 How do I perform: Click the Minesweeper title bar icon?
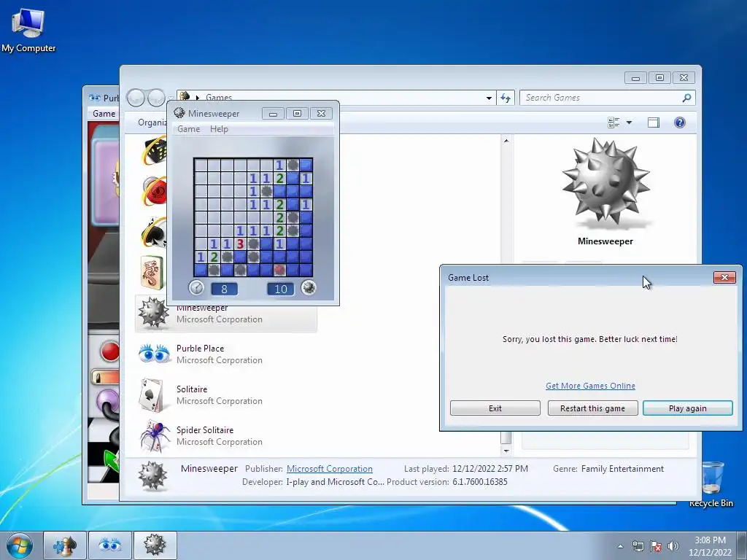tap(179, 113)
